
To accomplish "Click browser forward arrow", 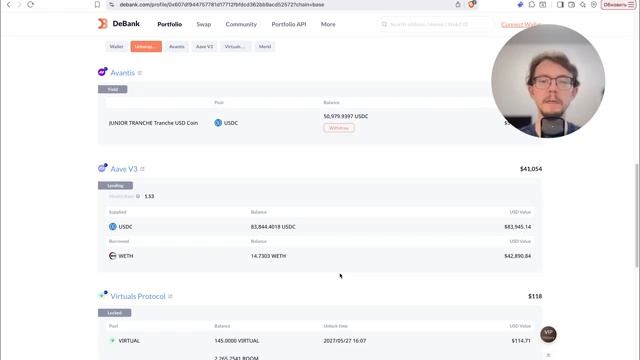I will click(x=19, y=4).
